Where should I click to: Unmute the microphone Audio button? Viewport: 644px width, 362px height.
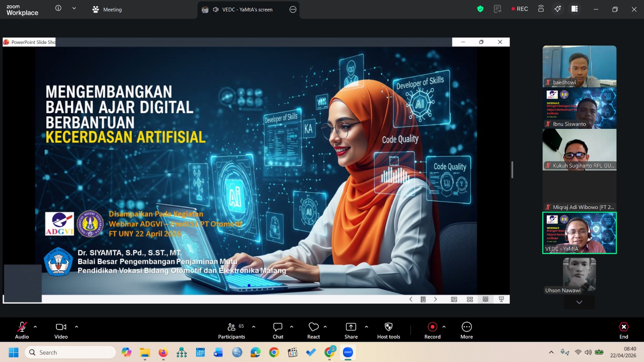pyautogui.click(x=22, y=330)
